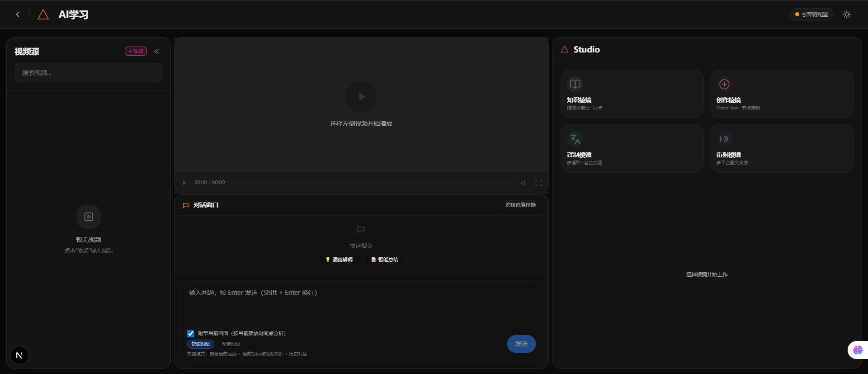Select the 快速附图 mode
868x374 pixels.
tap(200, 344)
